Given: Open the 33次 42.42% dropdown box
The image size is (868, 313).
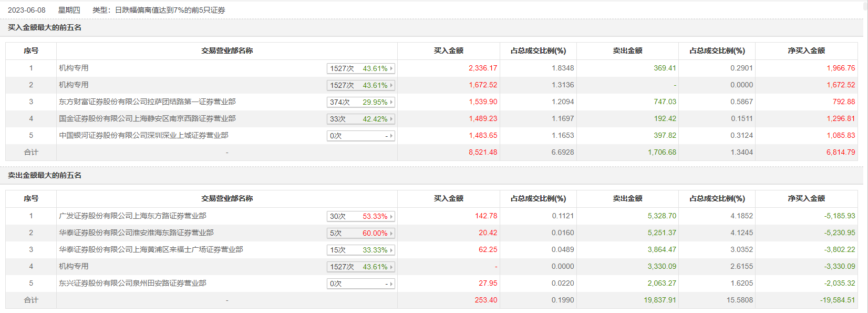Looking at the screenshot, I should (360, 119).
